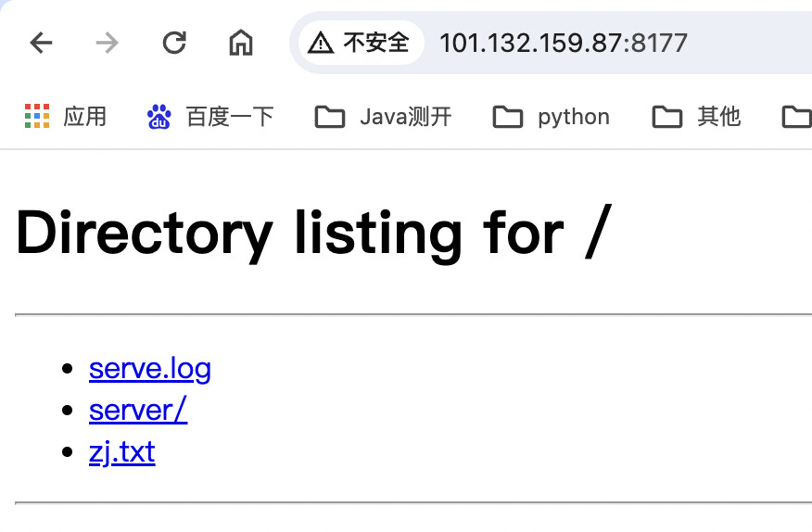Open the browser home page icon

coord(241,43)
